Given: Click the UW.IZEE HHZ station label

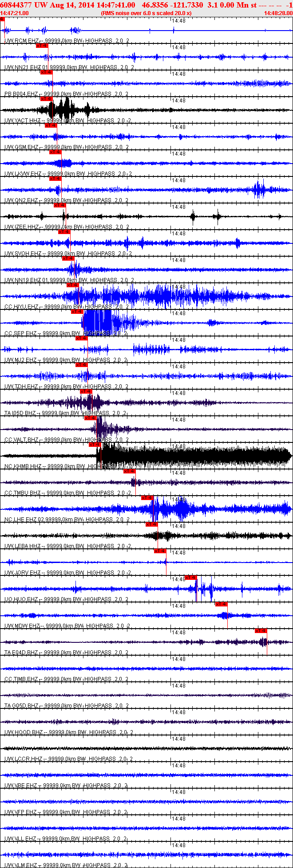Looking at the screenshot, I should pyautogui.click(x=21, y=227).
